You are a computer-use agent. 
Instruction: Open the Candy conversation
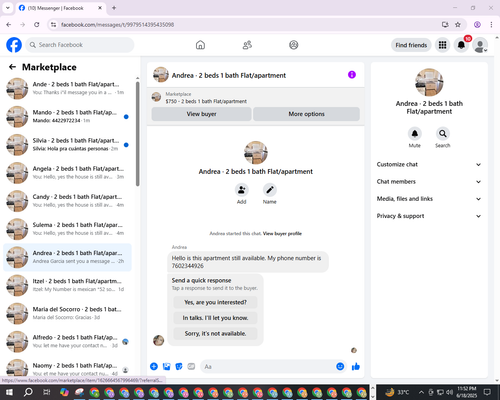tap(68, 201)
